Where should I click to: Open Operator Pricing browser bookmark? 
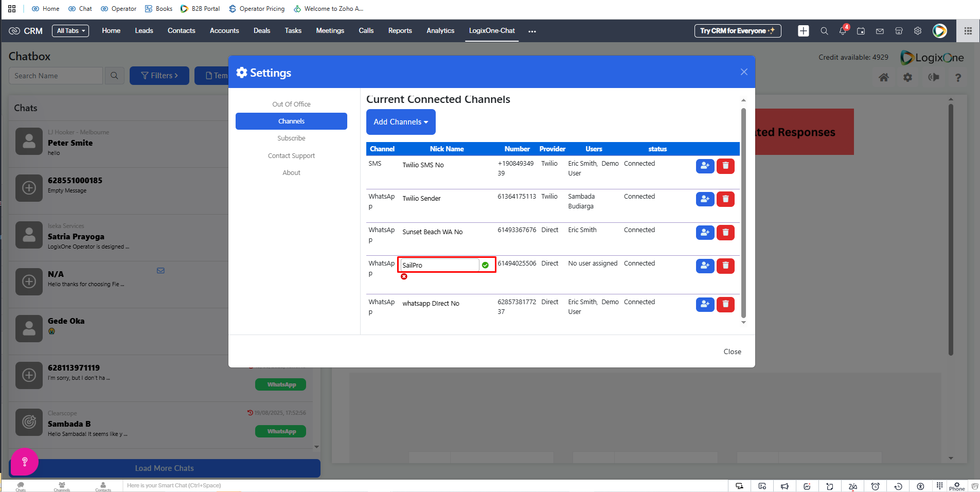click(256, 9)
